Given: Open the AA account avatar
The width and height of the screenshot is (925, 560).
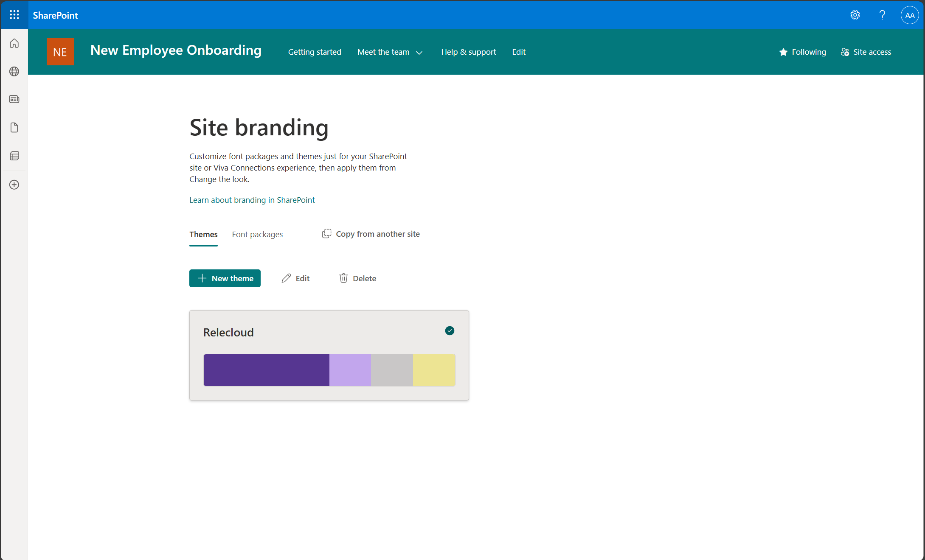Looking at the screenshot, I should (910, 15).
